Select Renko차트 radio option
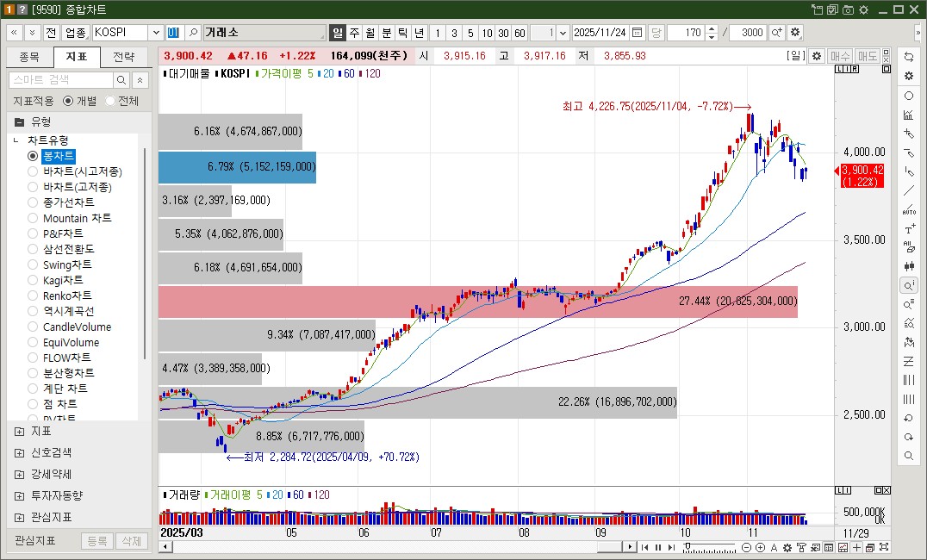 pyautogui.click(x=33, y=296)
